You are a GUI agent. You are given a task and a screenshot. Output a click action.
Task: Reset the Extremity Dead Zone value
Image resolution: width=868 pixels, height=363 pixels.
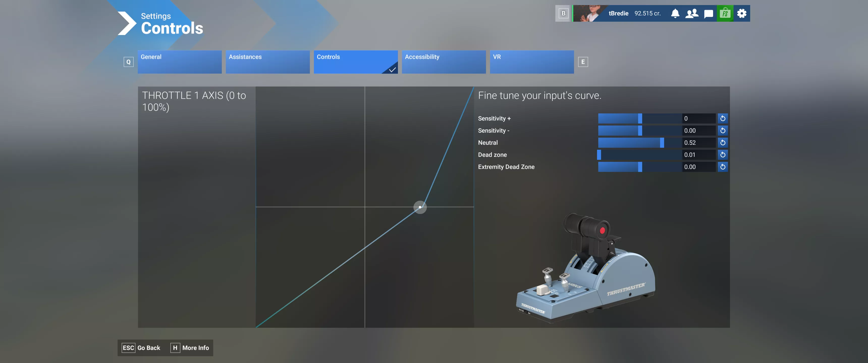(723, 167)
